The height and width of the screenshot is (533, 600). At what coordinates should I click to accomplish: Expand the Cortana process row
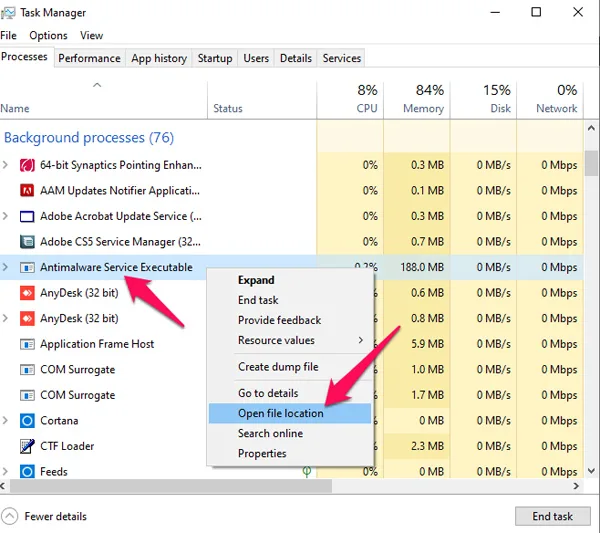tap(5, 421)
